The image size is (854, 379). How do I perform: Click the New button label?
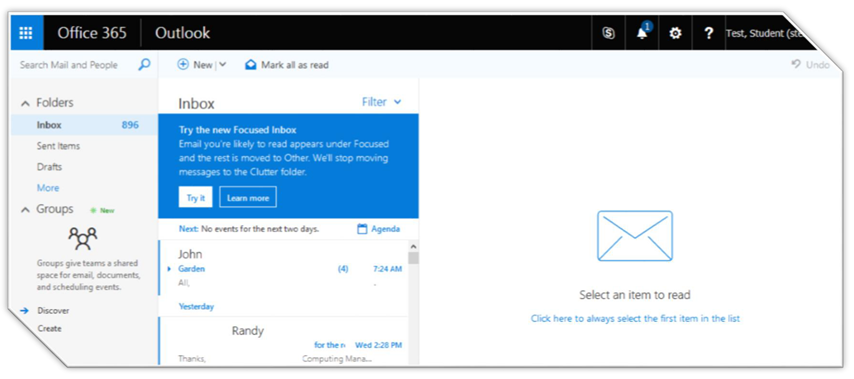click(x=203, y=65)
